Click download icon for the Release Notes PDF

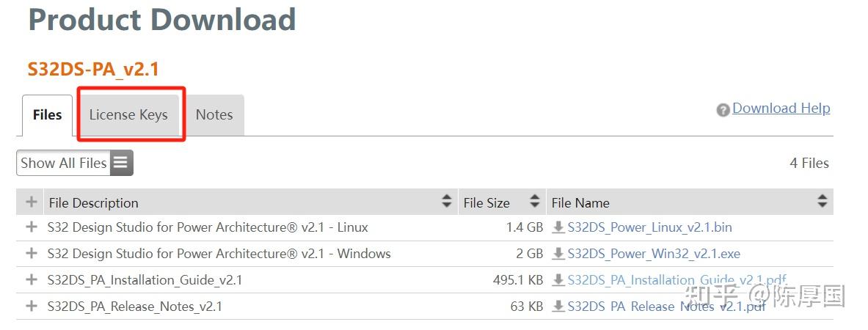[558, 307]
